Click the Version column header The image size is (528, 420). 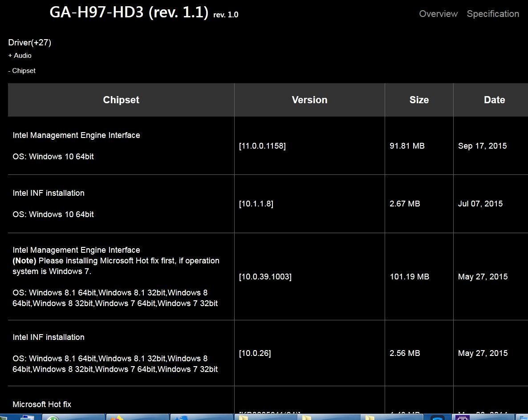pos(309,100)
